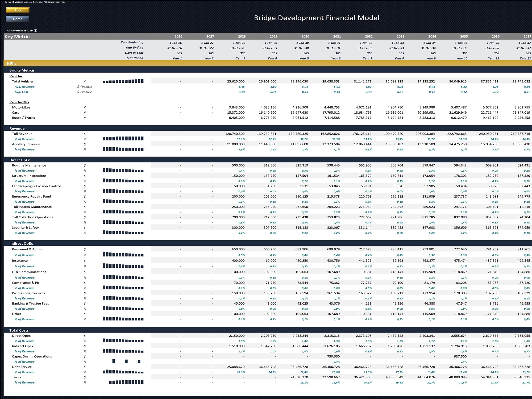Select the Key Metrics header bar
This screenshot has width=532, height=399.
pyautogui.click(x=19, y=36)
